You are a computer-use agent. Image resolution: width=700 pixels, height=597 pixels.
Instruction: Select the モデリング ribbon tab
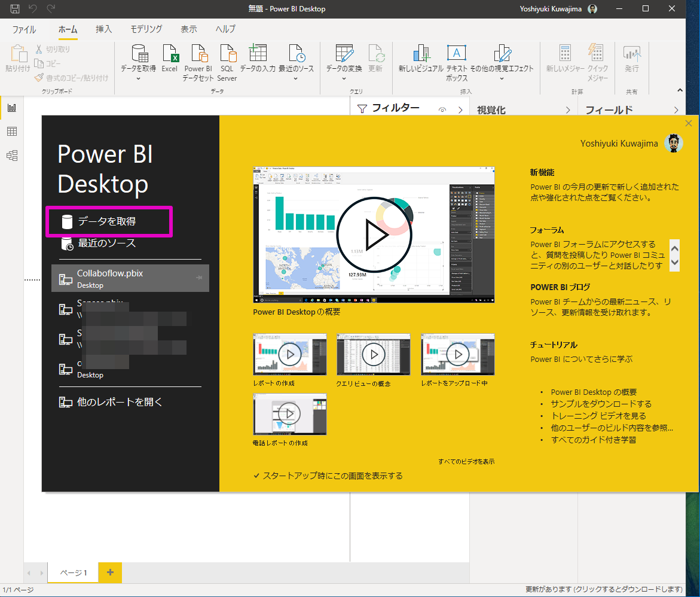point(146,29)
